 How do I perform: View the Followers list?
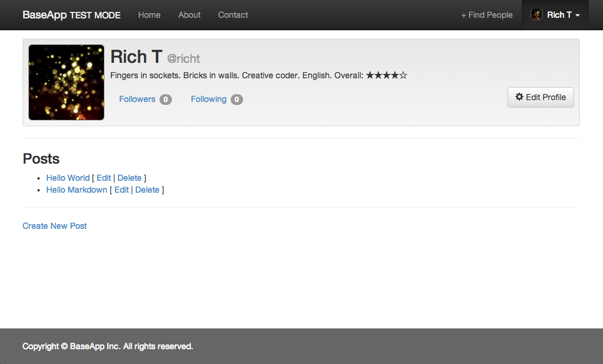pyautogui.click(x=137, y=99)
